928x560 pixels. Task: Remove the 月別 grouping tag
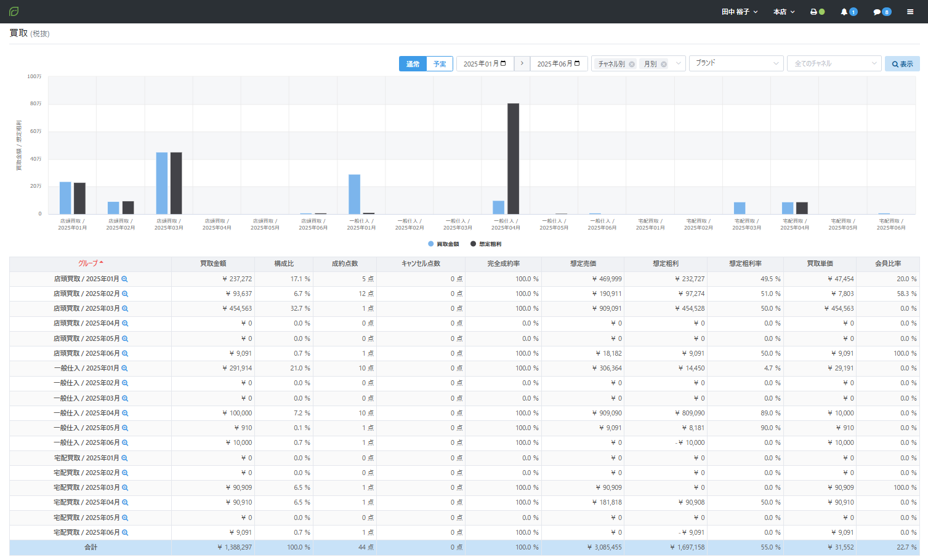pyautogui.click(x=664, y=64)
